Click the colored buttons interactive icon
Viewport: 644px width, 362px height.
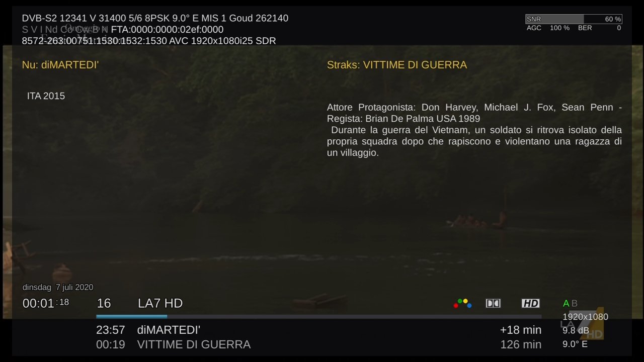pyautogui.click(x=462, y=303)
